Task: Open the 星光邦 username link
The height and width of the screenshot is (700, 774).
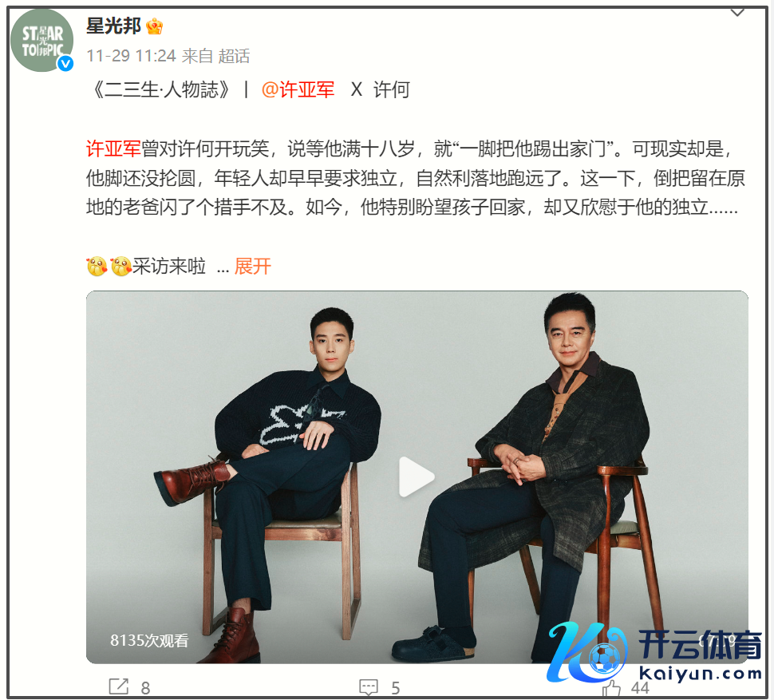Action: pyautogui.click(x=113, y=26)
